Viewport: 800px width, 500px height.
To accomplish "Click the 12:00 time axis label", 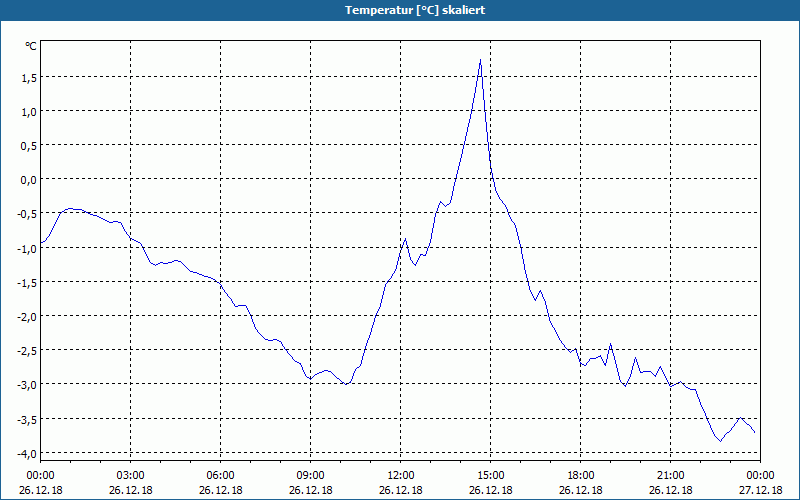I will (x=401, y=476).
